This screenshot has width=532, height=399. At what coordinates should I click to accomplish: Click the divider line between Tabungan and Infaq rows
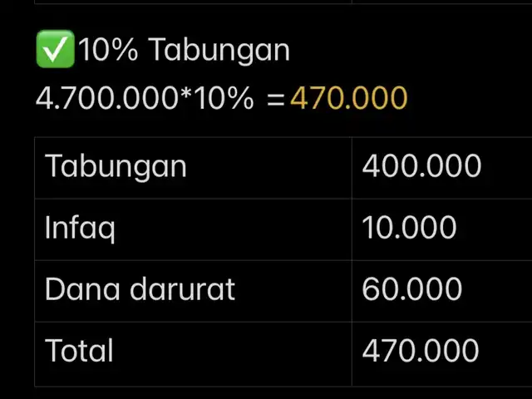click(x=283, y=199)
